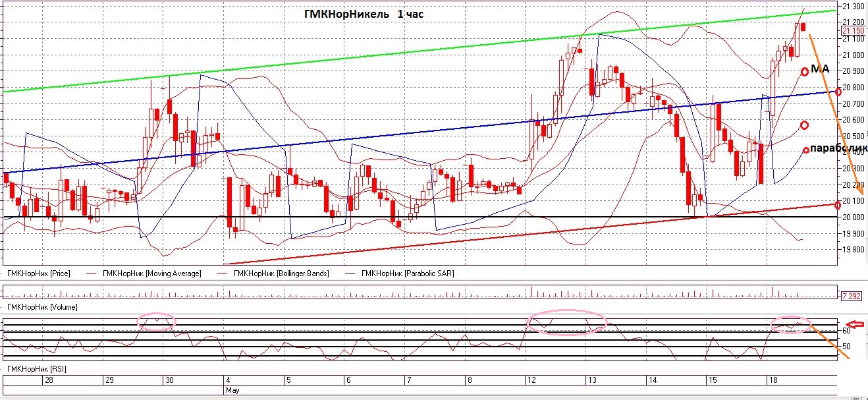The image size is (868, 400).
Task: Click the RSI level 50 axis label
Action: pos(846,347)
